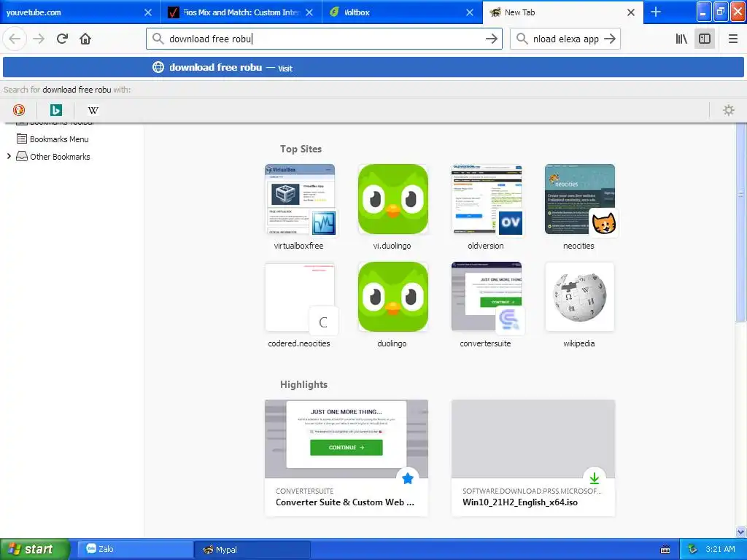Open Converter Suite highlight card
Image resolution: width=747 pixels, height=560 pixels.
[x=347, y=458]
